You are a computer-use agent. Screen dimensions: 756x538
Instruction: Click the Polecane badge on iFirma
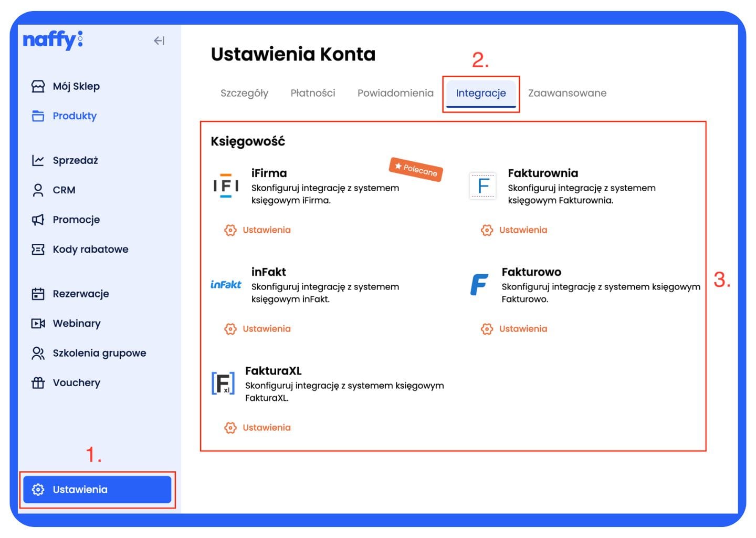coord(416,169)
